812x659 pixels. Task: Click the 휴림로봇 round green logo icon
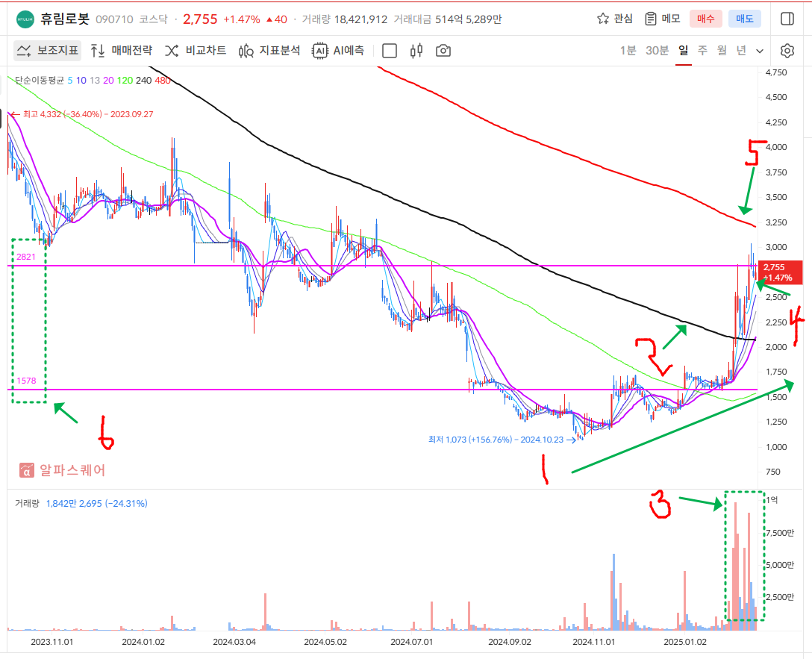(x=25, y=19)
